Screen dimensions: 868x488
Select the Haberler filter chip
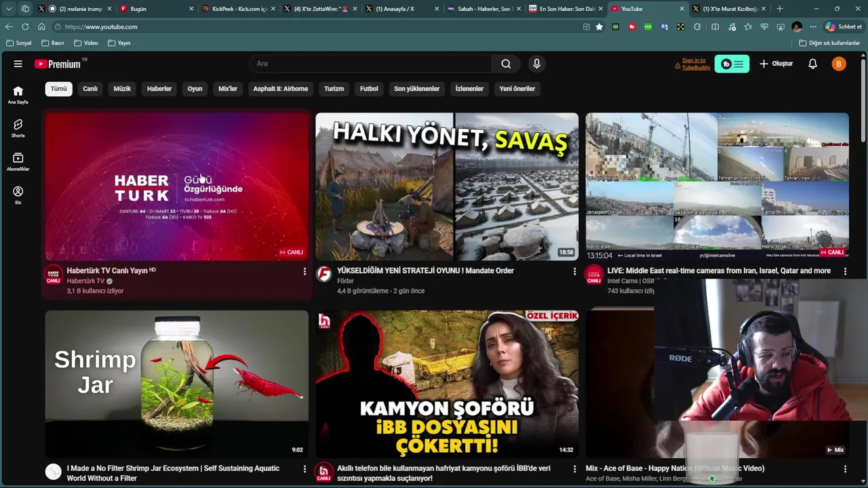click(159, 89)
